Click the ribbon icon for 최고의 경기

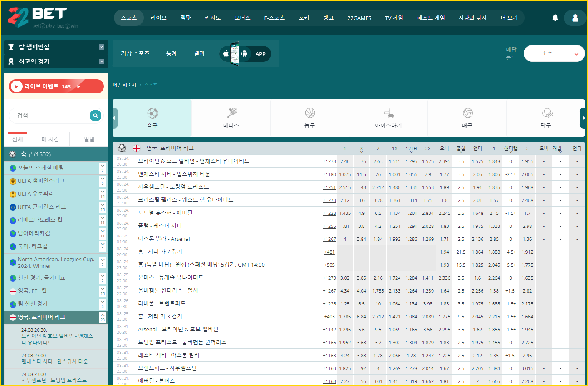[11, 61]
